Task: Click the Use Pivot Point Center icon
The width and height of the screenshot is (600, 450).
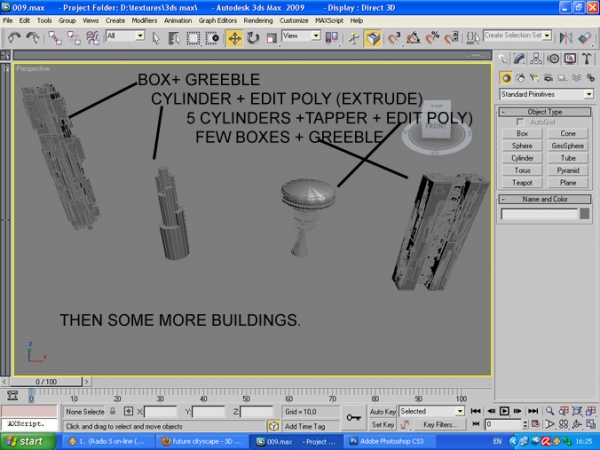Action: coord(331,38)
